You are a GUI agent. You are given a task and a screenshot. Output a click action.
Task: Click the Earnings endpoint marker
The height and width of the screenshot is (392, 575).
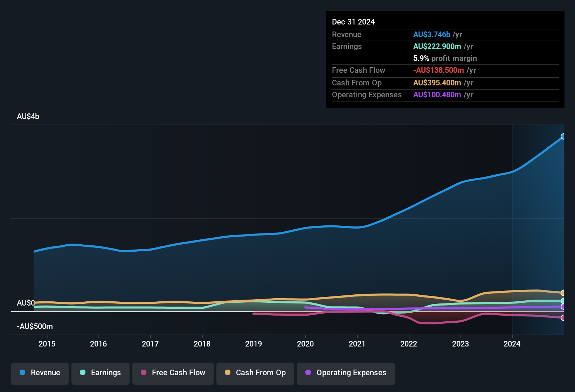point(563,301)
